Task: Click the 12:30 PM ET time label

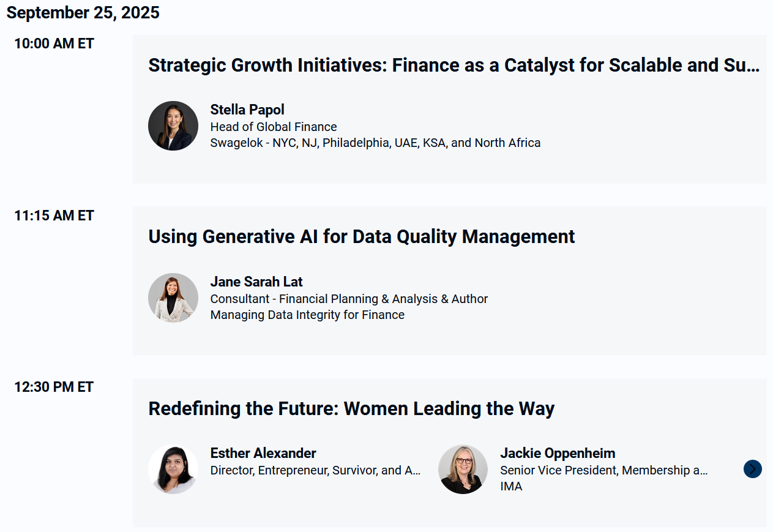Action: 54,387
